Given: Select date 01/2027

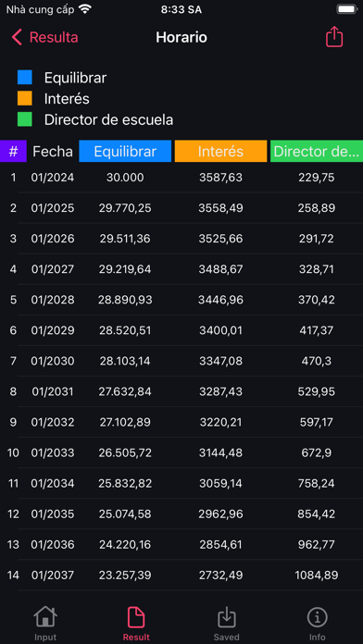Looking at the screenshot, I should pos(53,269).
